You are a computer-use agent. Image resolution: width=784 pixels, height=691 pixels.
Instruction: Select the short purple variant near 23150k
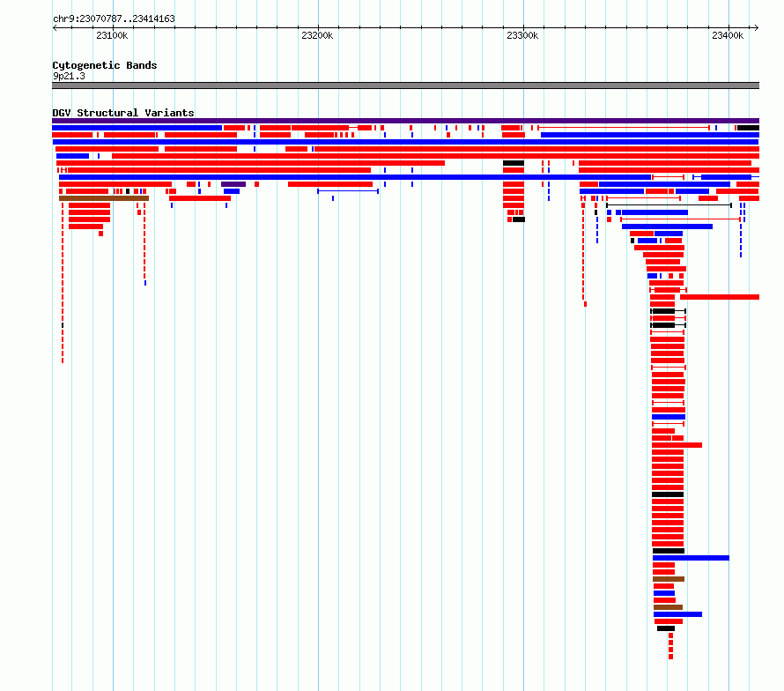click(233, 184)
